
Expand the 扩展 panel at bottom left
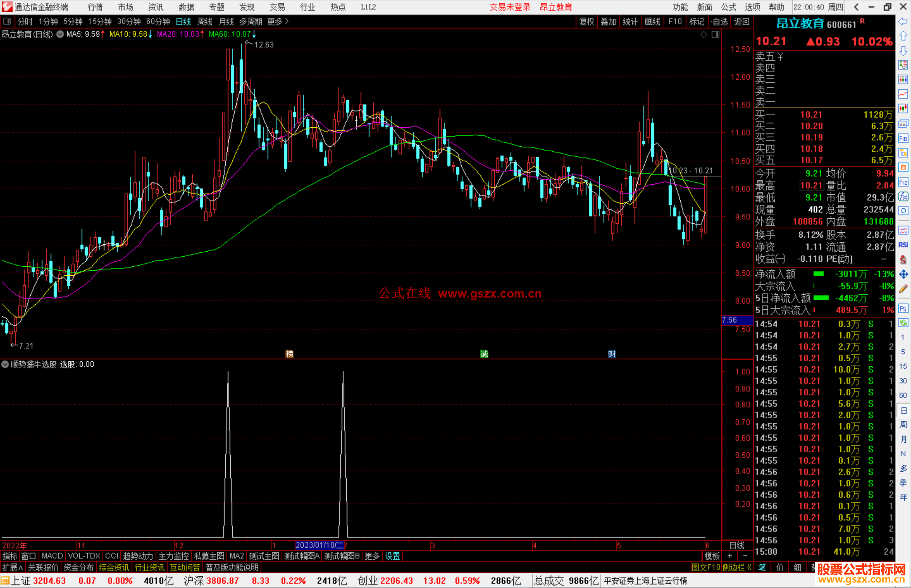(13, 567)
